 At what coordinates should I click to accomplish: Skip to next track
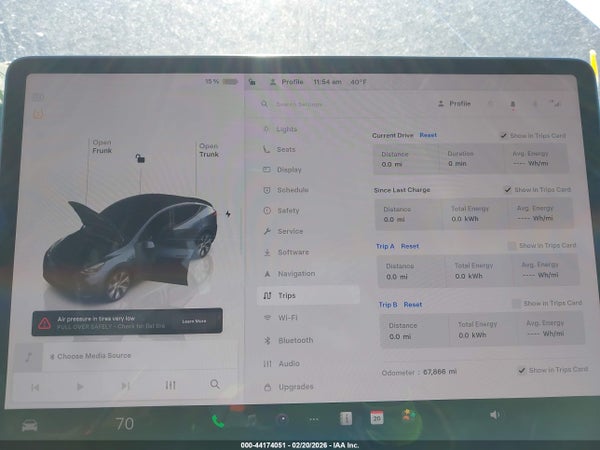coord(125,386)
